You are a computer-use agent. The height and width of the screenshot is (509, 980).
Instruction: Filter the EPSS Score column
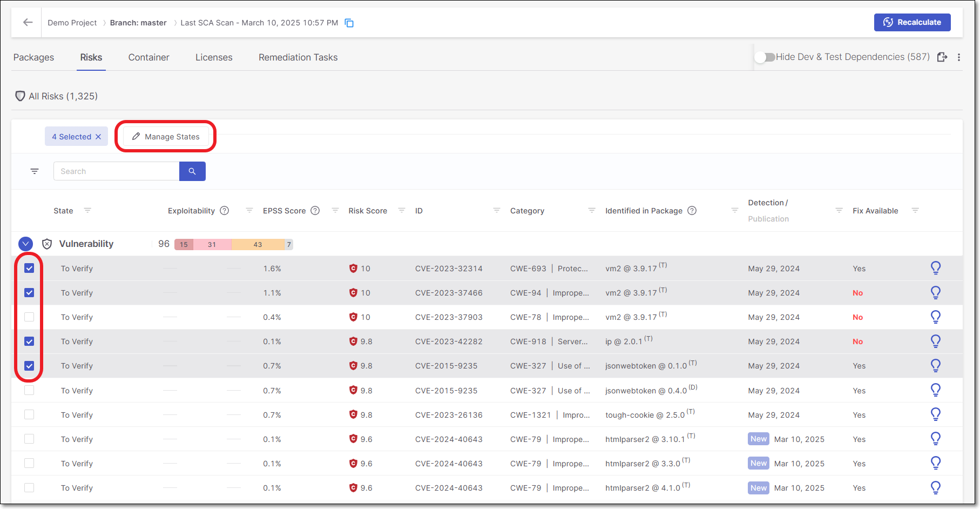click(335, 210)
